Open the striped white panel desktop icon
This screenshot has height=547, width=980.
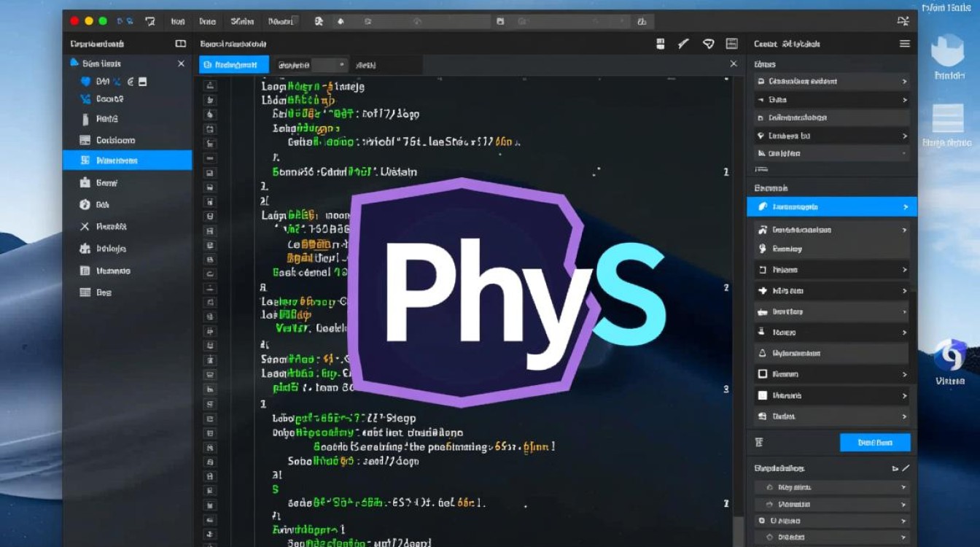[949, 119]
